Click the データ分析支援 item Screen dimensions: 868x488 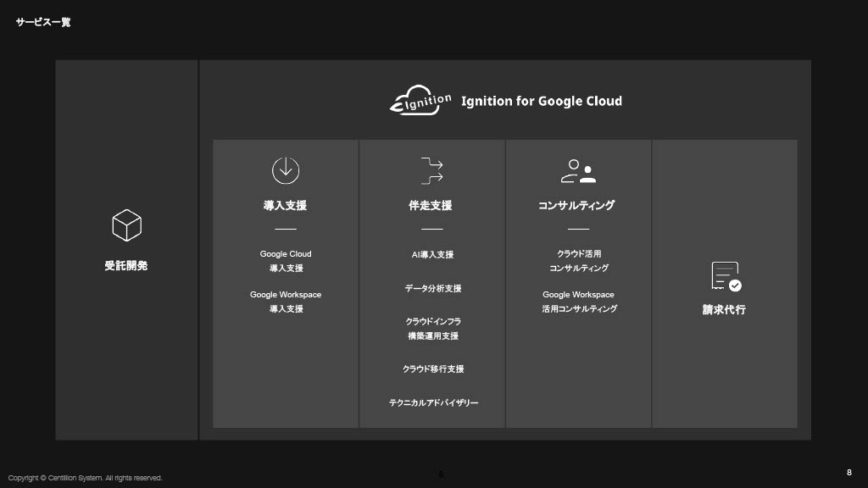tap(432, 289)
